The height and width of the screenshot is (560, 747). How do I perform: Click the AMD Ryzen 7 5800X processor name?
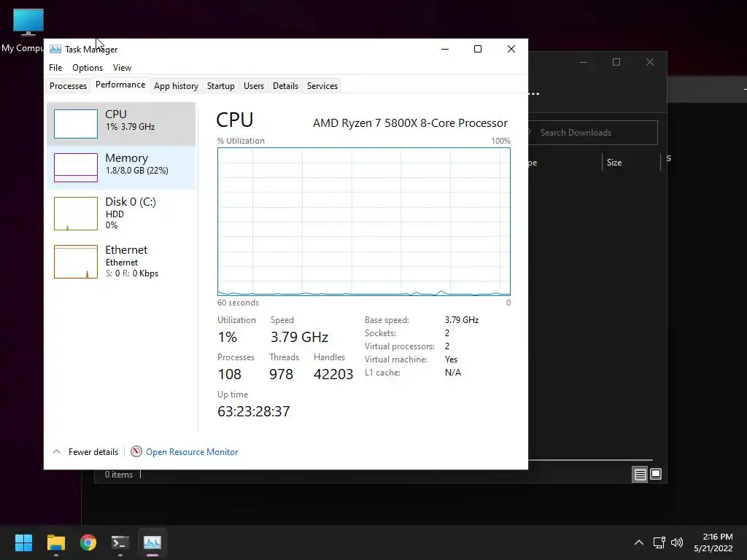coord(410,122)
